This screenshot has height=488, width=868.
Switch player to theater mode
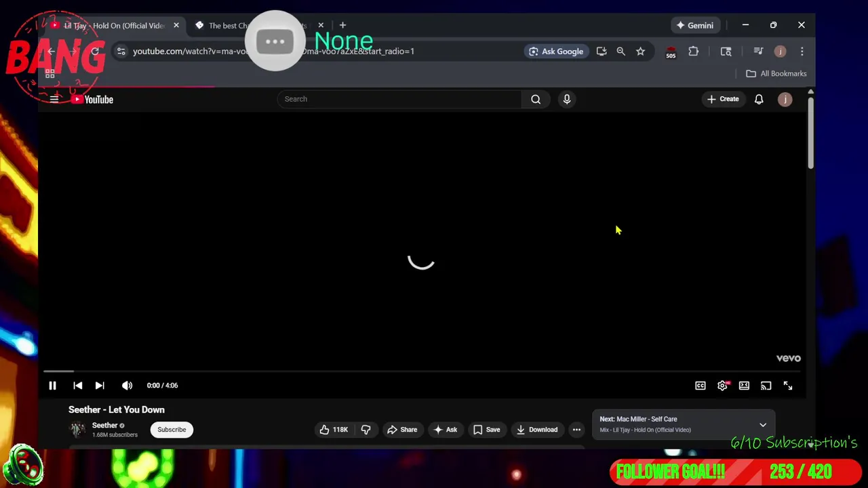coord(744,386)
